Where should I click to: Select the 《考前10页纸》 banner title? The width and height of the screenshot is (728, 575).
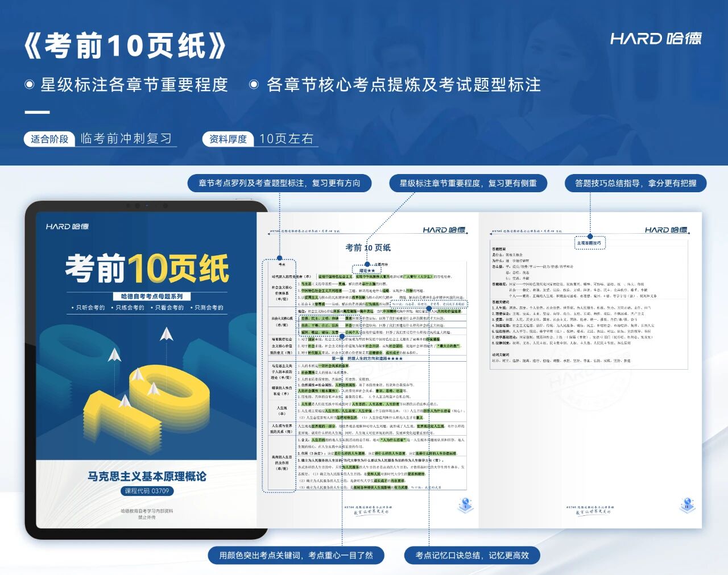point(126,46)
